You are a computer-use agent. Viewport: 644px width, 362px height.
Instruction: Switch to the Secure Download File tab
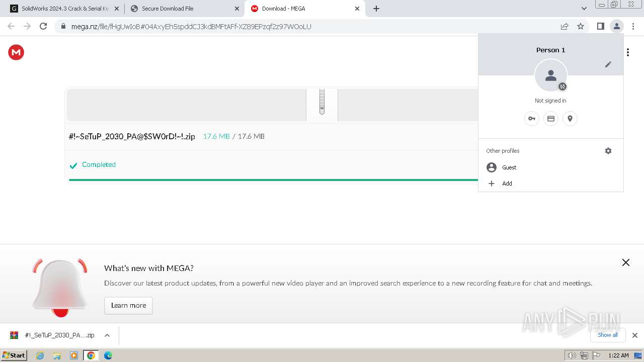pos(184,9)
